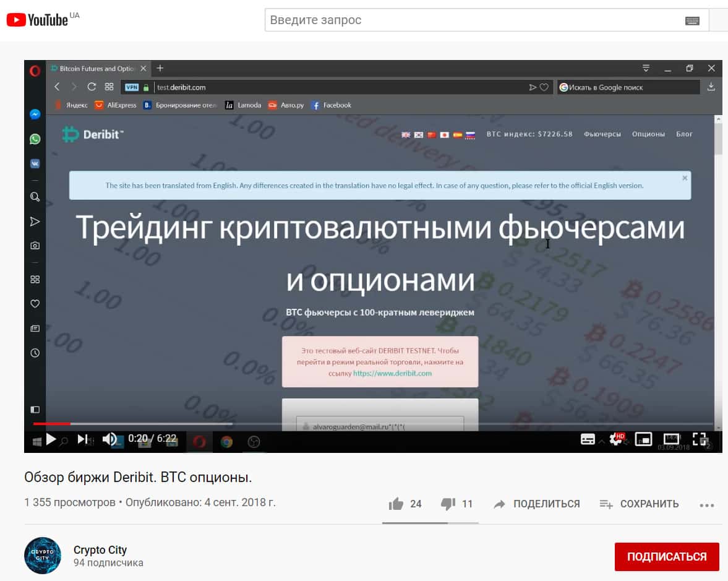Viewport: 728px width, 581px height.
Task: Open bookmarks heart in sidebar
Action: [35, 304]
